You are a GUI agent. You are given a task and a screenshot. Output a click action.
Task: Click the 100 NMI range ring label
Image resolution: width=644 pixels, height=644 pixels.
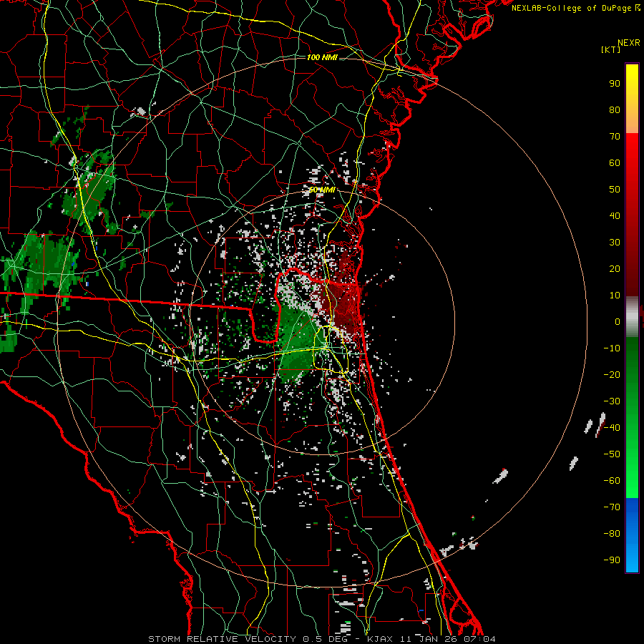pos(322,57)
